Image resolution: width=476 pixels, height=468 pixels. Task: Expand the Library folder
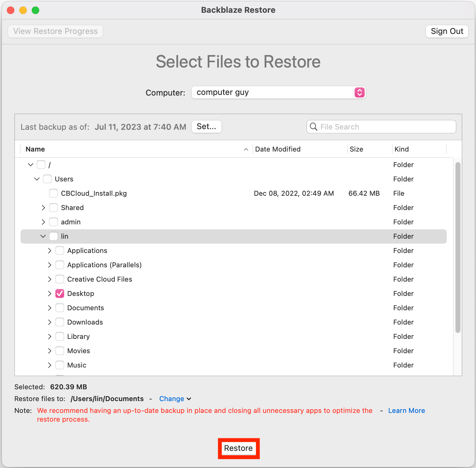(x=49, y=336)
